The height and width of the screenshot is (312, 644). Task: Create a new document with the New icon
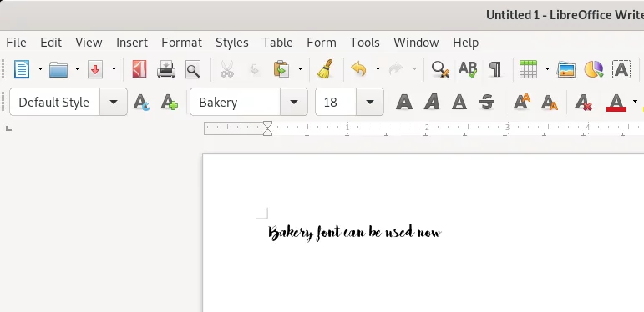click(x=22, y=69)
